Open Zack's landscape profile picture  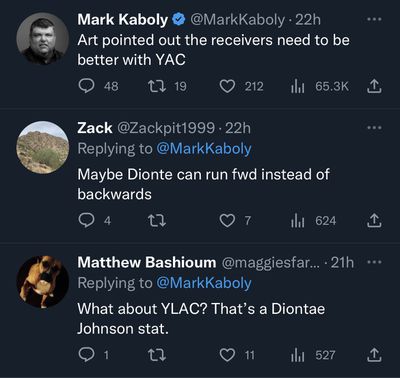tap(43, 147)
